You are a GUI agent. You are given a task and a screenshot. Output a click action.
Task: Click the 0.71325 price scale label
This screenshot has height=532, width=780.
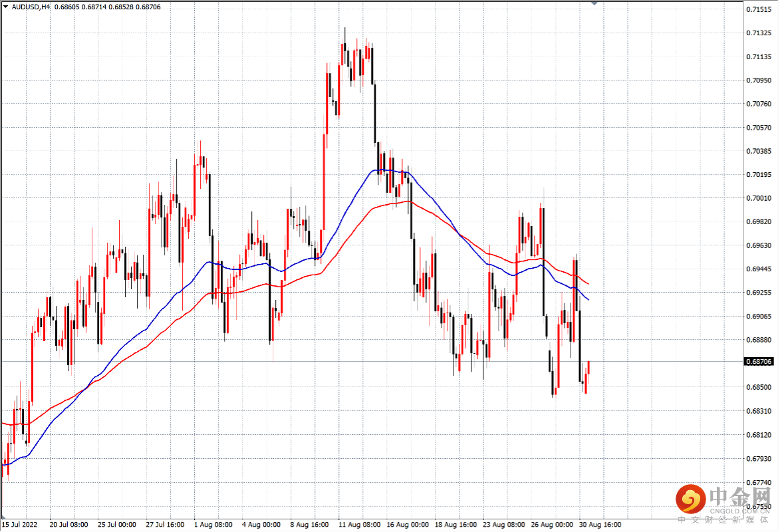click(x=759, y=33)
